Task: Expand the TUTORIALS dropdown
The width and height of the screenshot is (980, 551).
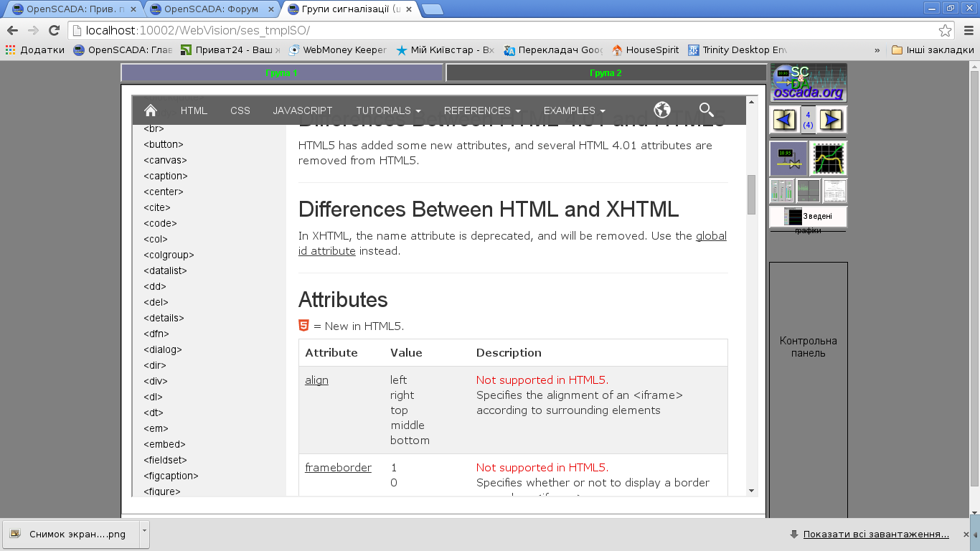Action: coord(388,110)
